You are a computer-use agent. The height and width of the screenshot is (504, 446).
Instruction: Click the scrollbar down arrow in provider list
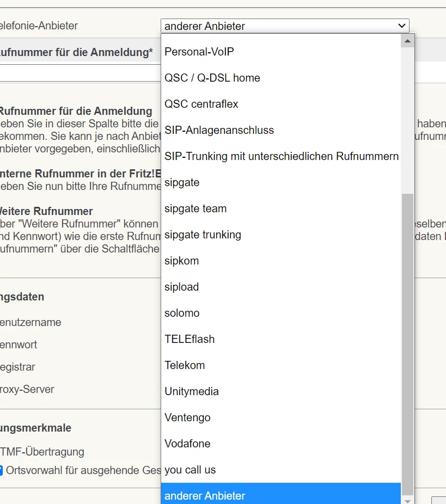coord(407,501)
